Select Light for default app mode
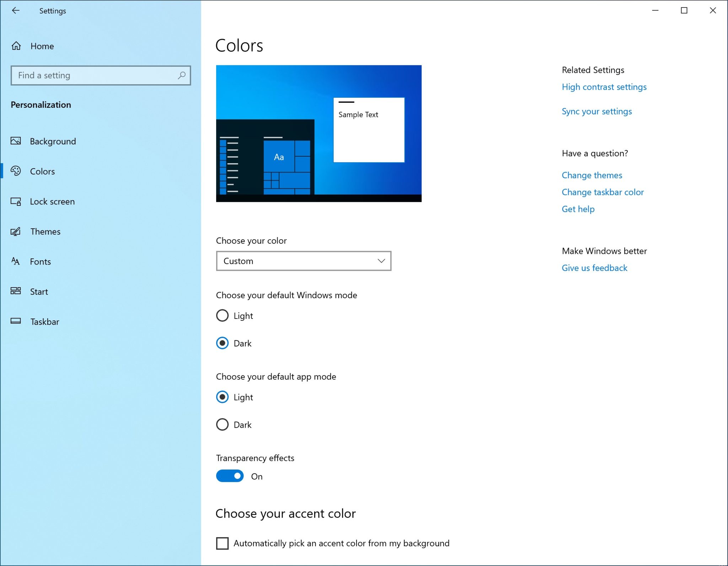Viewport: 728px width, 566px height. pos(223,397)
